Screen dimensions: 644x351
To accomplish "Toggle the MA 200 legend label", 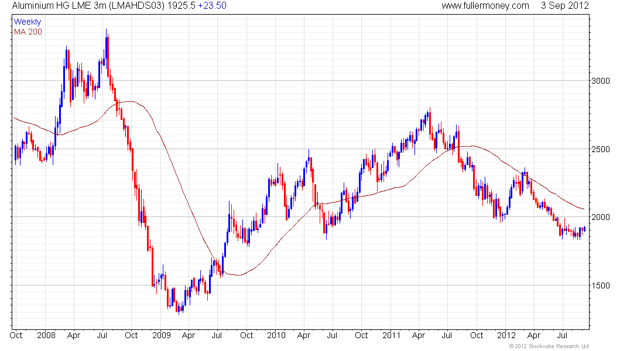I will (x=28, y=31).
